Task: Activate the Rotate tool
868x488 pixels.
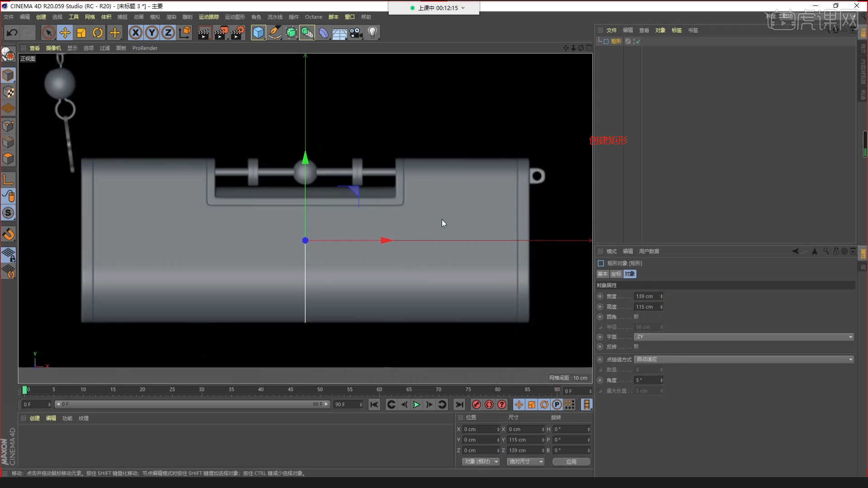Action: pyautogui.click(x=98, y=33)
